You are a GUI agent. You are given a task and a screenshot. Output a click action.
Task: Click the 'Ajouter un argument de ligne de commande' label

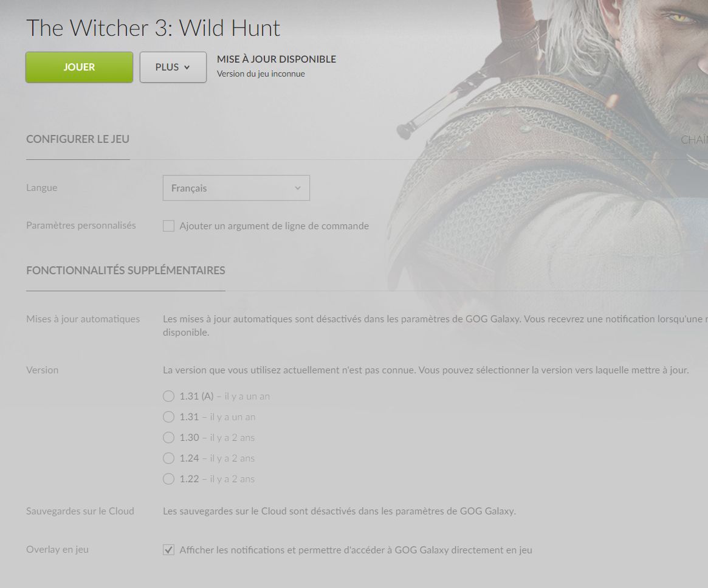click(x=274, y=226)
